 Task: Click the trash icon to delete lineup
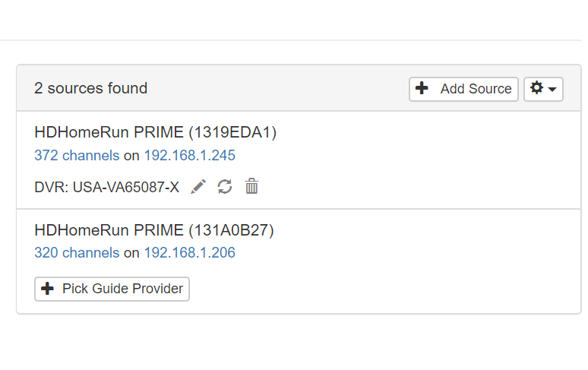click(251, 187)
